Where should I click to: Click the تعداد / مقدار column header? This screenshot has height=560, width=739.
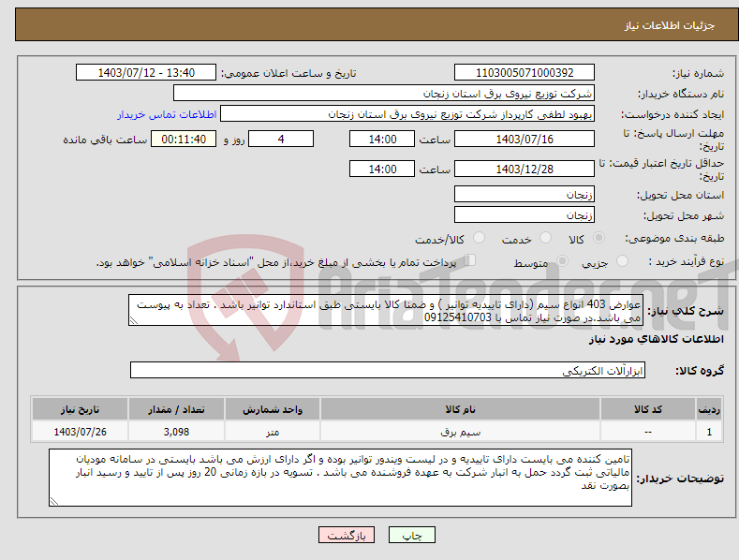point(176,409)
